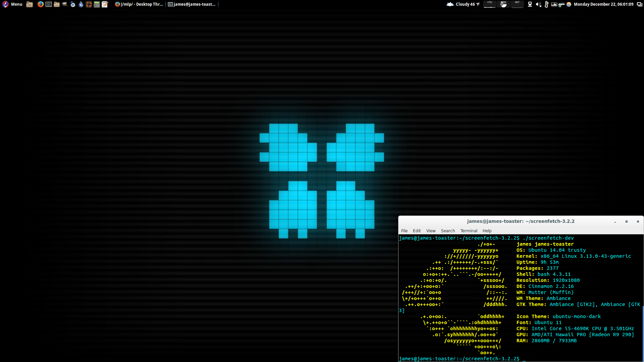Open the Team Fortress 2 launcher
Viewport: 644px width, 362px height.
pyautogui.click(x=89, y=4)
